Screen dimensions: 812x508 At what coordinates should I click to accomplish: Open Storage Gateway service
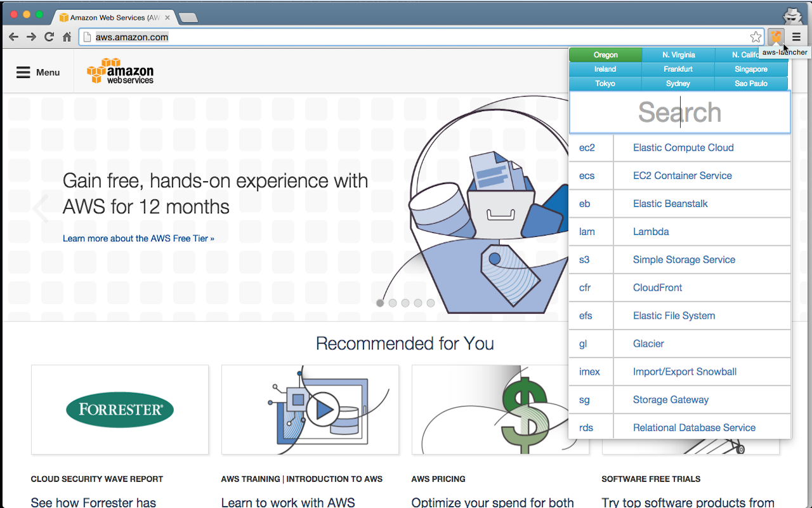702,399
